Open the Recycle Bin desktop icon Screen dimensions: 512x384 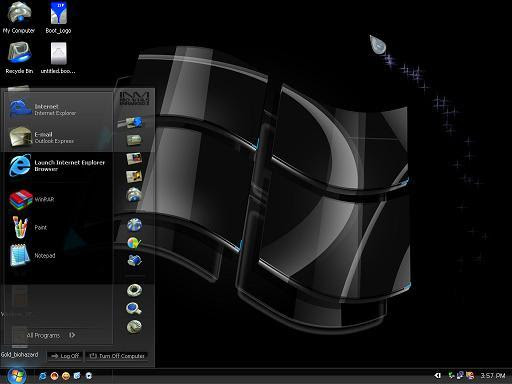tap(19, 58)
